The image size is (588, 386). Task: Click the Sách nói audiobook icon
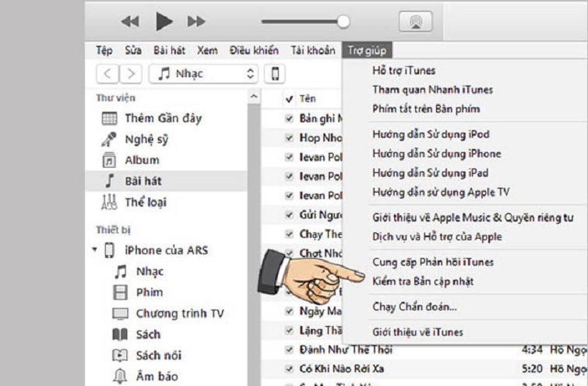click(x=120, y=356)
